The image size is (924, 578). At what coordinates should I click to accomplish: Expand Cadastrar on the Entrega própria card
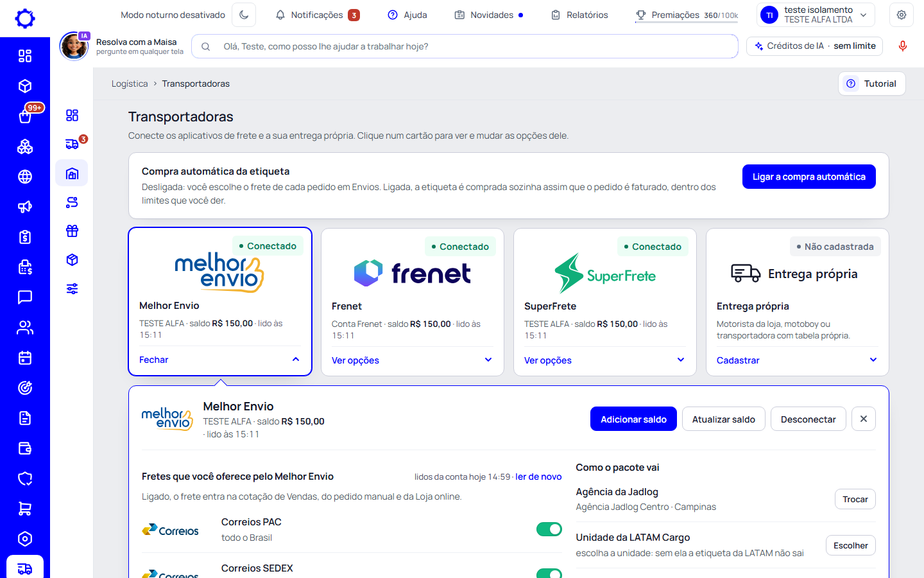pos(797,360)
